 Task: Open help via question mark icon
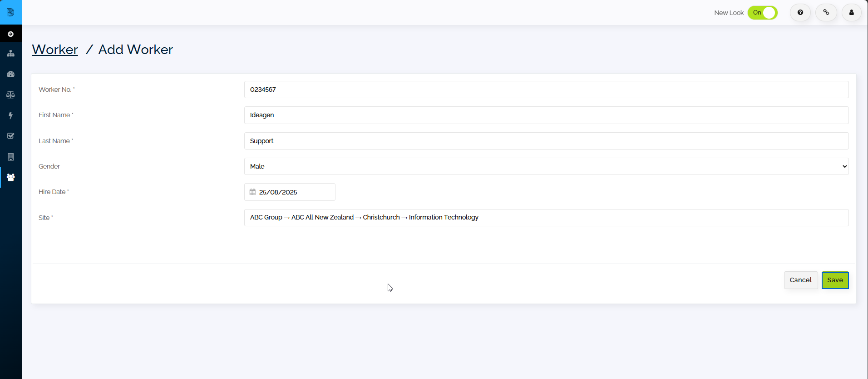(x=800, y=13)
